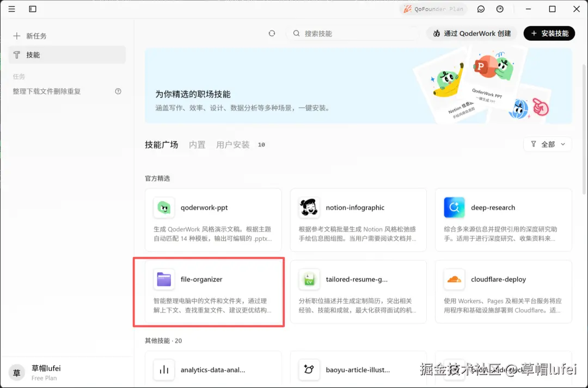
Task: Switch to the 技能广场 tab
Action: click(162, 145)
